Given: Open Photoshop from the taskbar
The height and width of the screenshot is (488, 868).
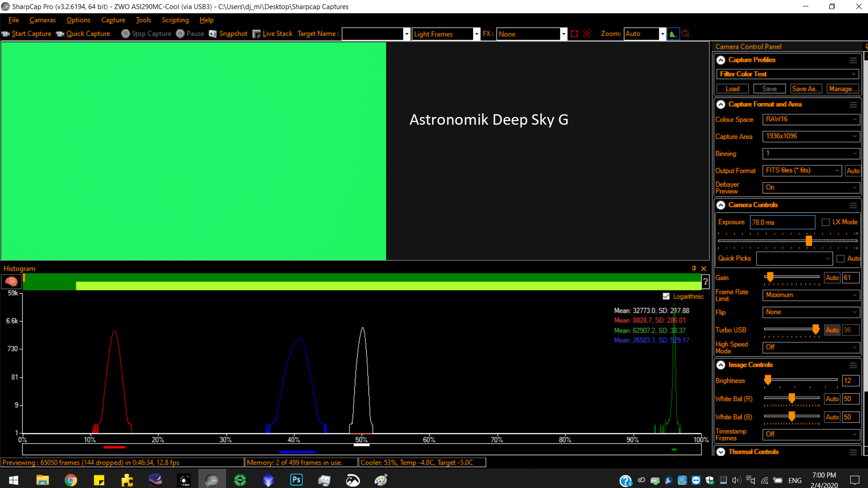Looking at the screenshot, I should (297, 480).
